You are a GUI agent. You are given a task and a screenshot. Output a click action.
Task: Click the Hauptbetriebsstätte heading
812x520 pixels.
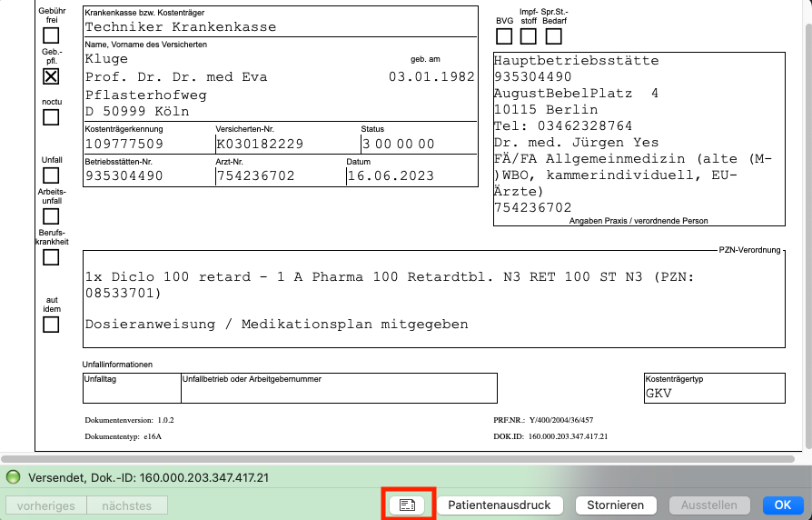pyautogui.click(x=577, y=61)
